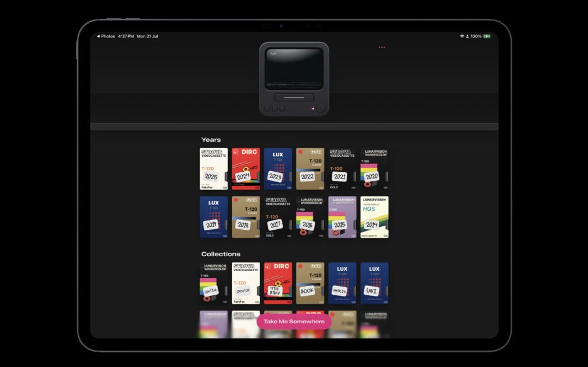Open the 2025 FairyFox Strova cassette
The width and height of the screenshot is (588, 367).
click(212, 168)
